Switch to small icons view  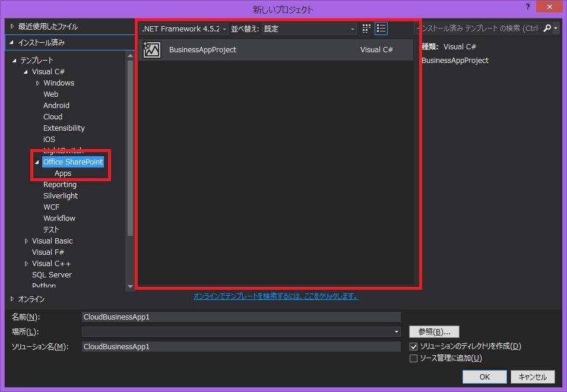(x=366, y=29)
